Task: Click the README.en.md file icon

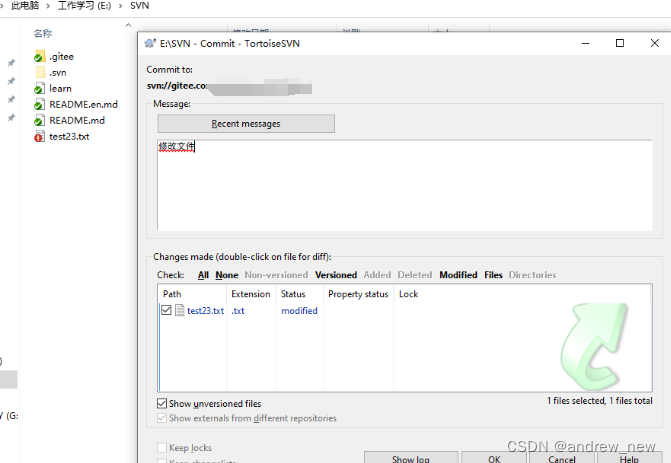Action: coord(39,104)
